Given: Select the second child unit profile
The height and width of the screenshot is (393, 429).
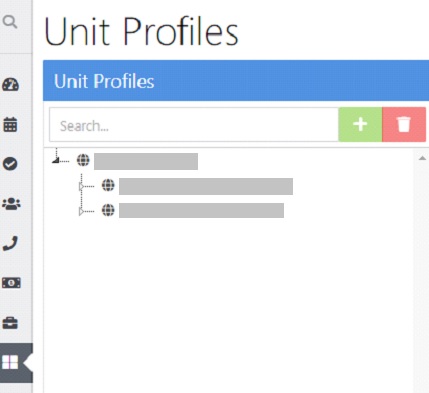Looking at the screenshot, I should [x=201, y=210].
